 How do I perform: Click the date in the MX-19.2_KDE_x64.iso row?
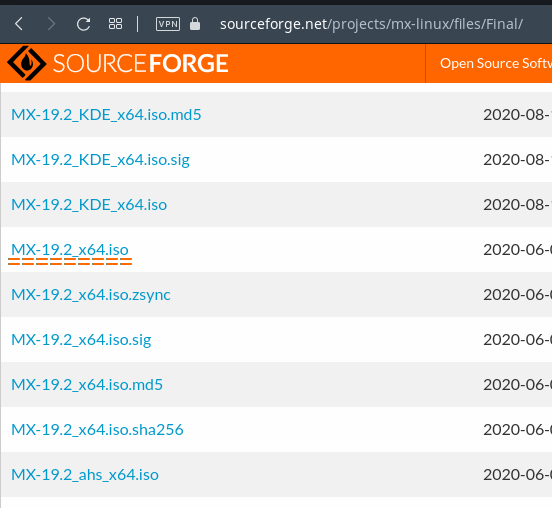518,205
